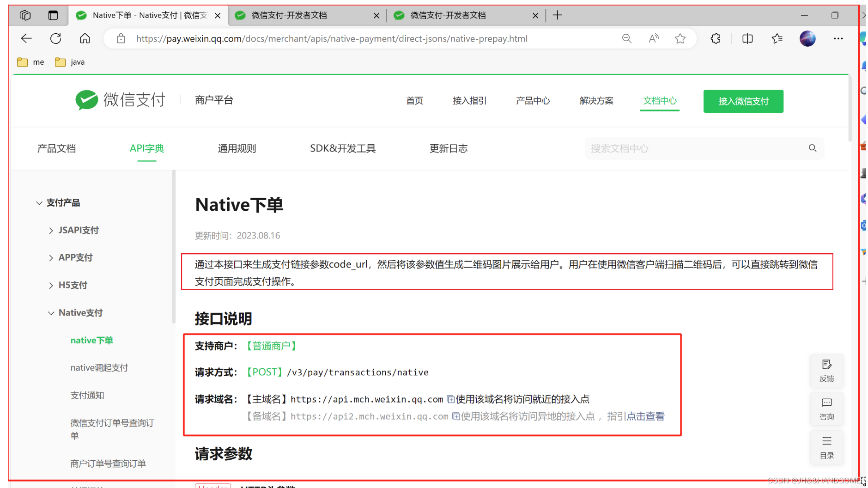Close the Native下单 tab
The width and height of the screenshot is (868, 488).
(218, 16)
